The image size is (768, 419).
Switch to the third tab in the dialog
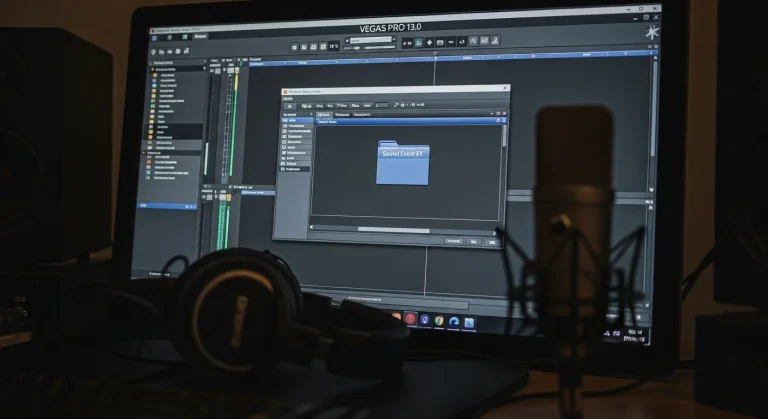point(362,115)
